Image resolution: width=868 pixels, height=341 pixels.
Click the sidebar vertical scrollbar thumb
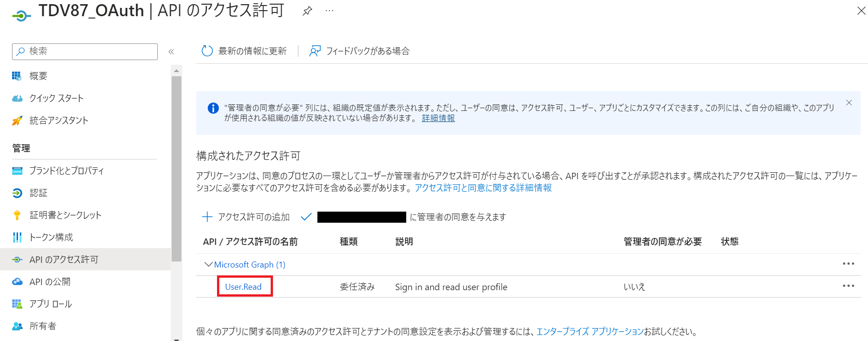click(x=176, y=169)
